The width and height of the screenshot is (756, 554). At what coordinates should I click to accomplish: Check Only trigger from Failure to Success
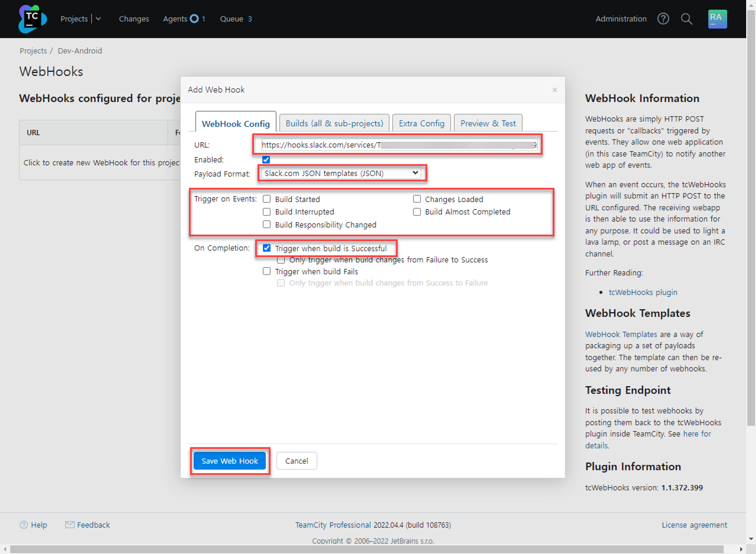(281, 260)
